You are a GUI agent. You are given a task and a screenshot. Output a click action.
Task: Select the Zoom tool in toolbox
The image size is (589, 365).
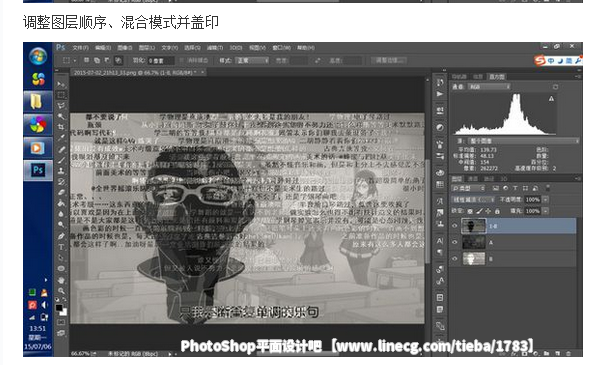pyautogui.click(x=61, y=291)
